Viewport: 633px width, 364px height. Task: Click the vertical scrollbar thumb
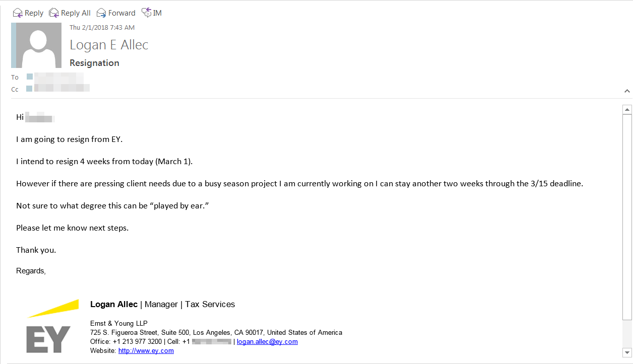(627, 217)
